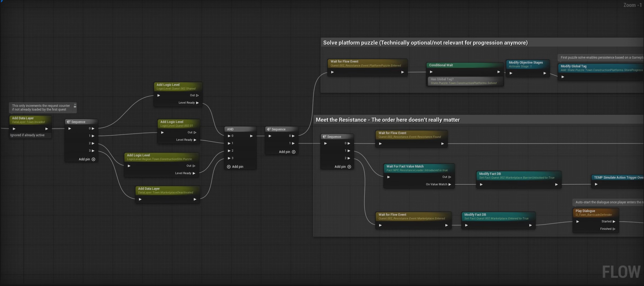Screen dimensions: 644x286
Task: Click output pin of DataLayer.Town.MarketplaceDeactivated node
Action: pos(195,199)
